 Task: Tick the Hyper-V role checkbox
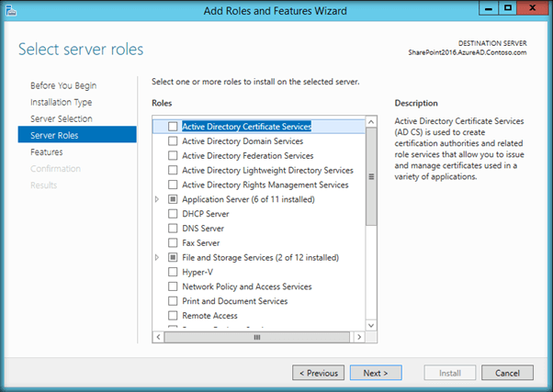click(x=173, y=272)
